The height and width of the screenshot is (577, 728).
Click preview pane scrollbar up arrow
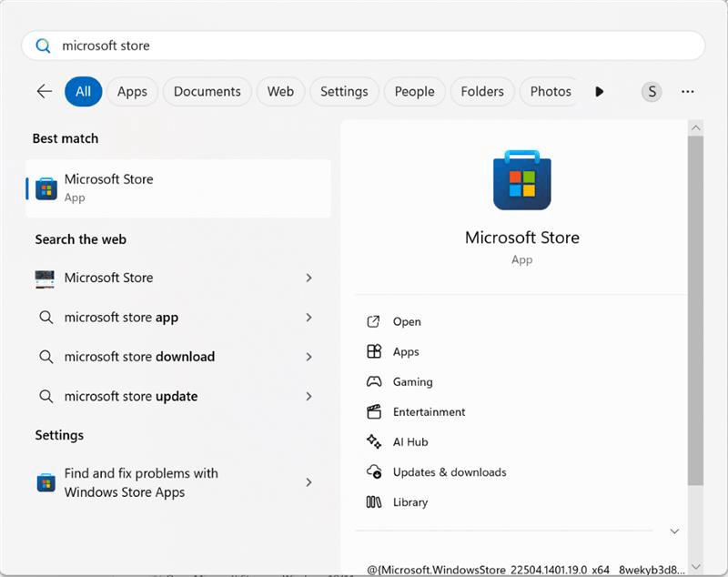695,127
